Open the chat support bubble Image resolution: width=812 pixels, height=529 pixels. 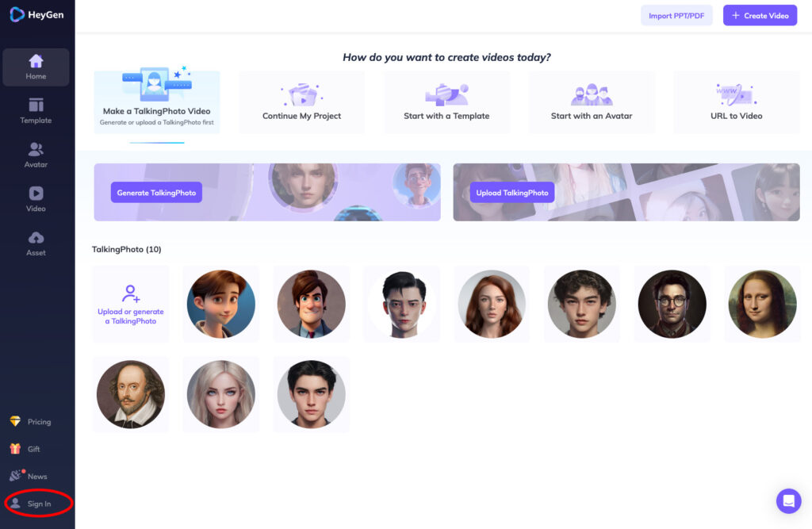point(788,501)
